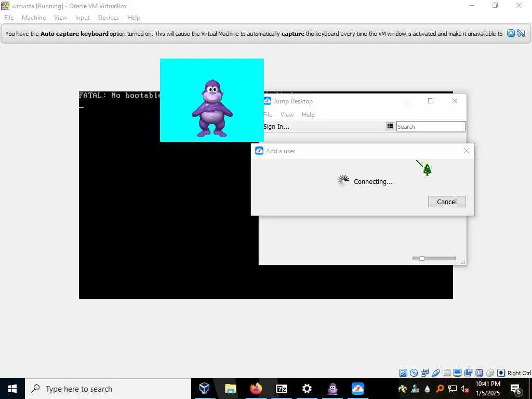Open the notification center with 6 notifications
The image size is (532, 399).
[x=516, y=389]
